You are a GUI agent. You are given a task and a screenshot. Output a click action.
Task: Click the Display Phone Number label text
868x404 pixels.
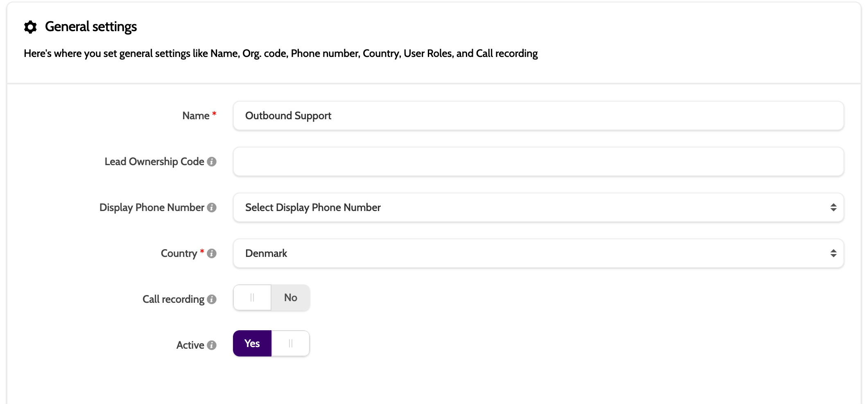151,208
